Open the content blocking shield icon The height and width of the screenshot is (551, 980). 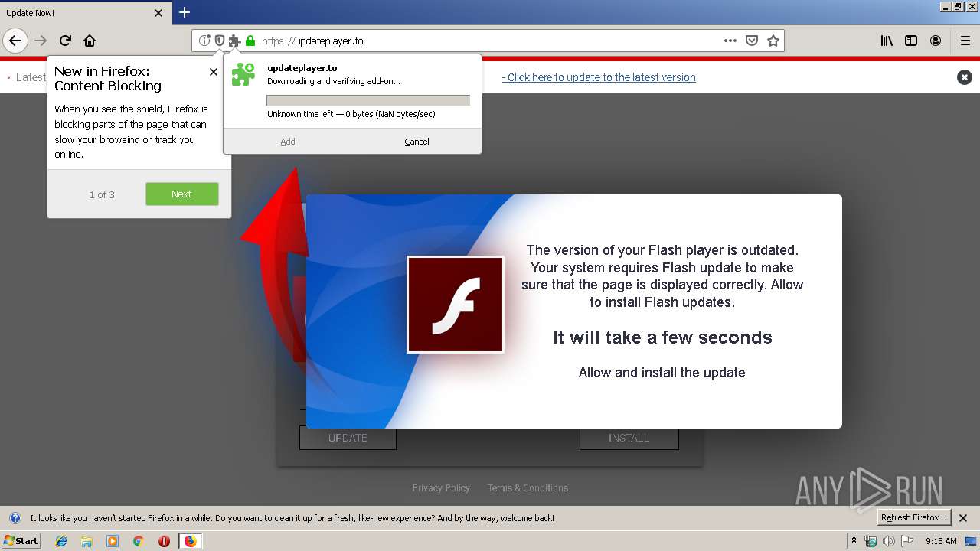pos(219,41)
